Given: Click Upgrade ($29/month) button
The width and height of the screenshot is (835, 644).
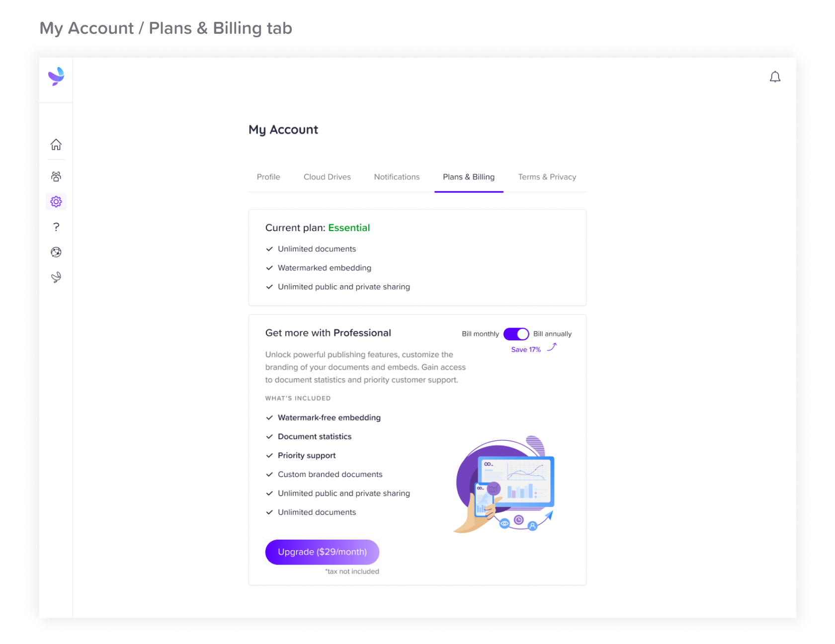Looking at the screenshot, I should pos(322,552).
